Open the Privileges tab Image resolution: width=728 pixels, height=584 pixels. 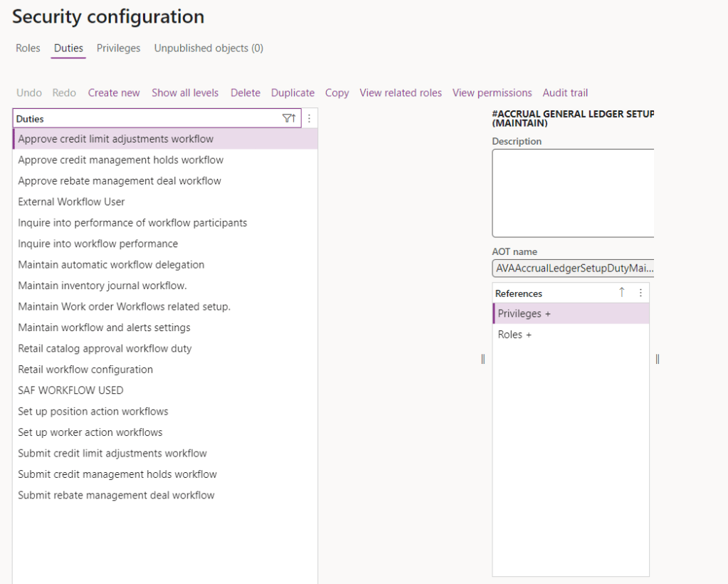118,48
